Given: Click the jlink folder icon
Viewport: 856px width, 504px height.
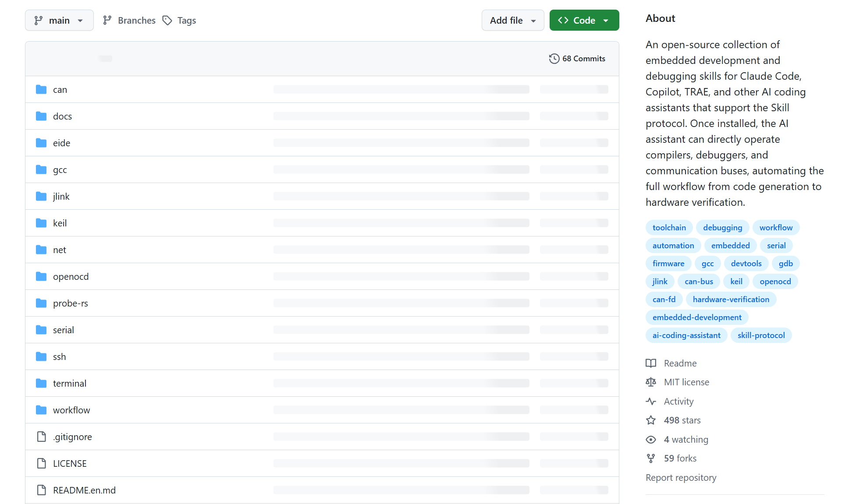Looking at the screenshot, I should point(41,197).
